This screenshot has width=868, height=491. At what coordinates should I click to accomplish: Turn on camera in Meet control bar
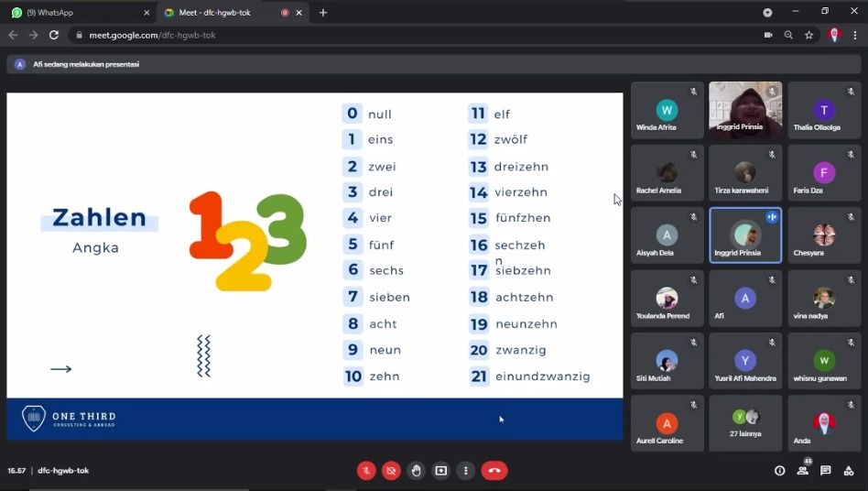391,471
